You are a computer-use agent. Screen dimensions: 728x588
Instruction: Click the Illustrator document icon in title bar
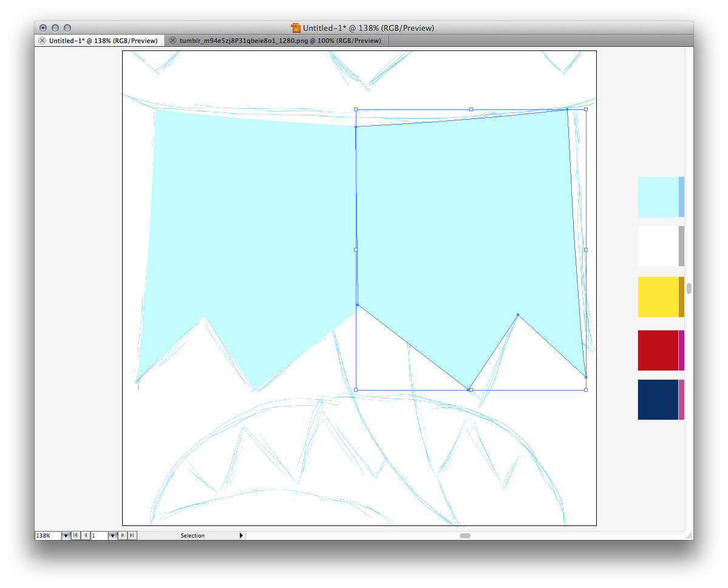tap(296, 28)
